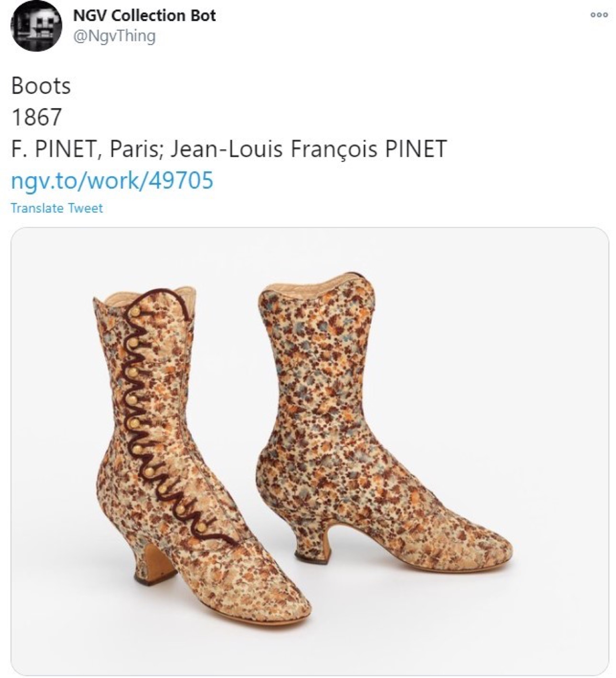The height and width of the screenshot is (678, 616).
Task: Open the NGV Collection Bot profile avatar
Action: pyautogui.click(x=36, y=26)
